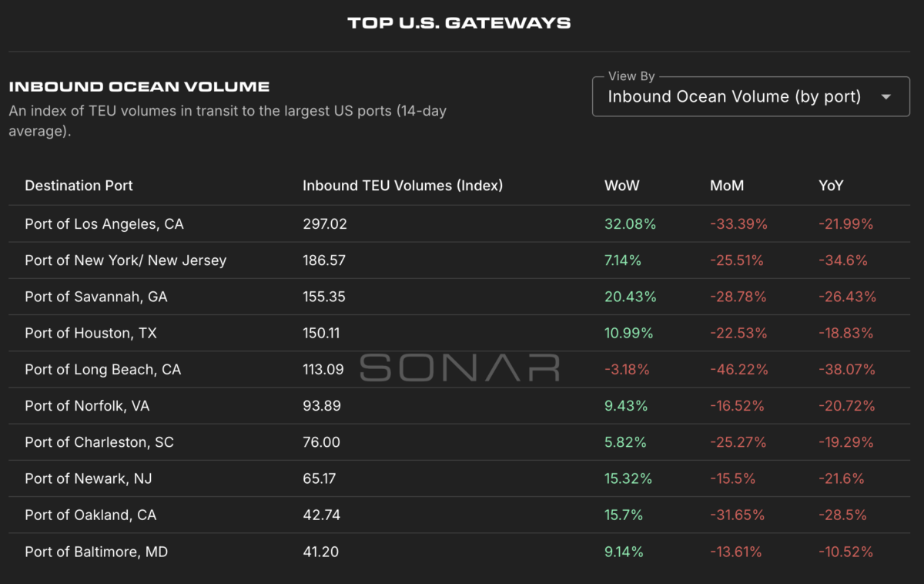Click Port of Long Beach, CA

pyautogui.click(x=102, y=370)
